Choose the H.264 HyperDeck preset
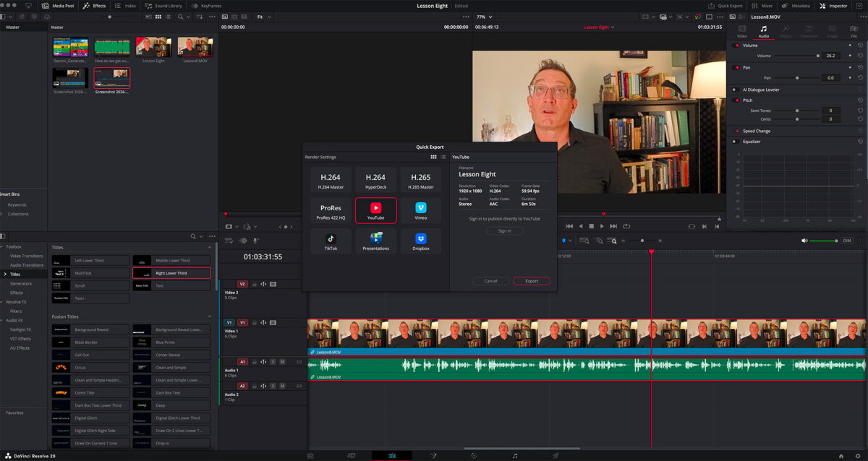Viewport: 868px width, 461px height. 376,180
